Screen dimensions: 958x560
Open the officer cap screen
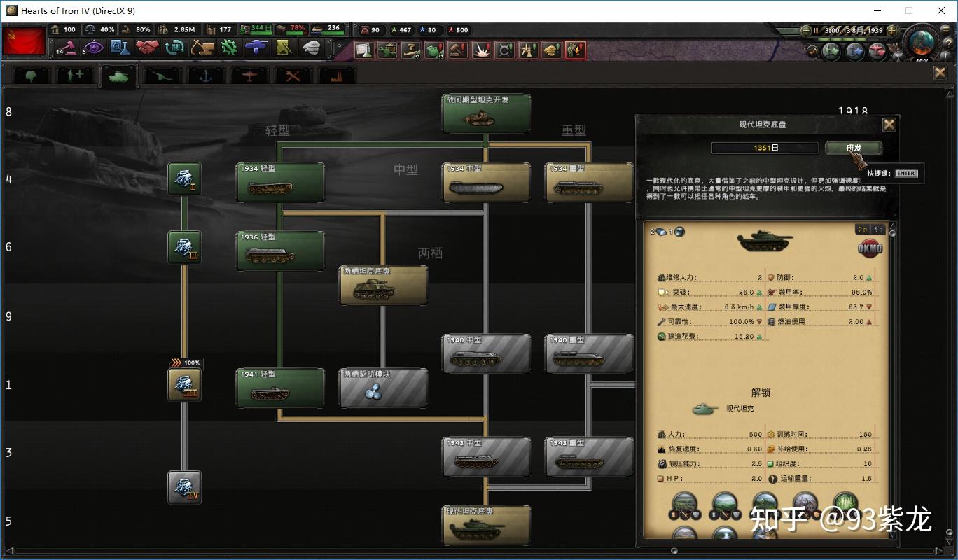(x=312, y=48)
